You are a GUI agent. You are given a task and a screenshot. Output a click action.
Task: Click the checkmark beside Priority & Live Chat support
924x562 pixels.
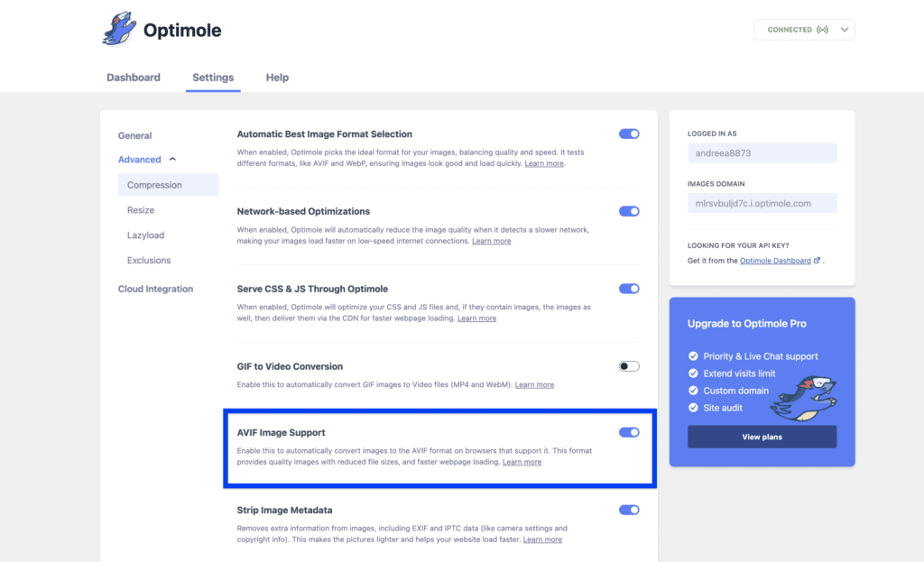695,355
